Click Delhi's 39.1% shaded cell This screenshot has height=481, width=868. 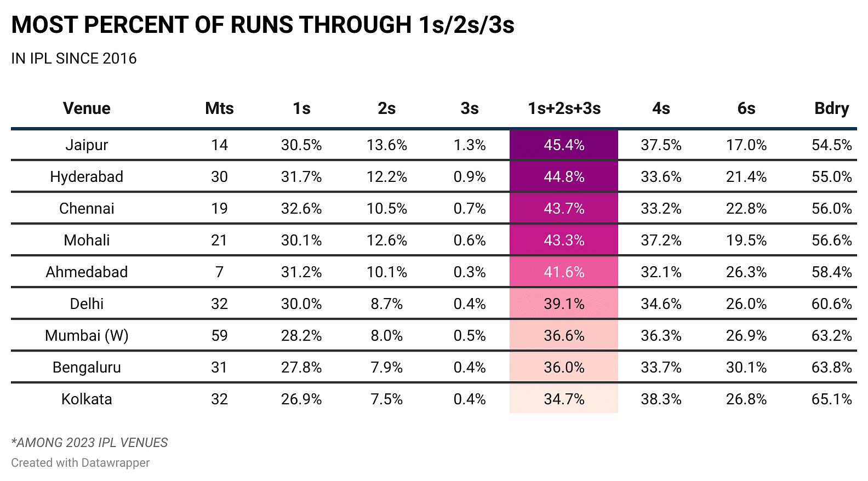[564, 304]
